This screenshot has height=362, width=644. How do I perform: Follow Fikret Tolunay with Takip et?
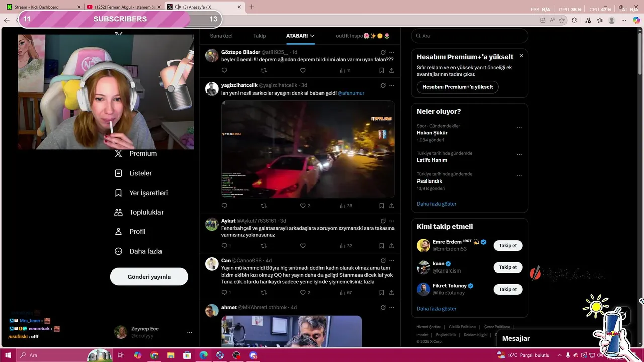coord(508,289)
